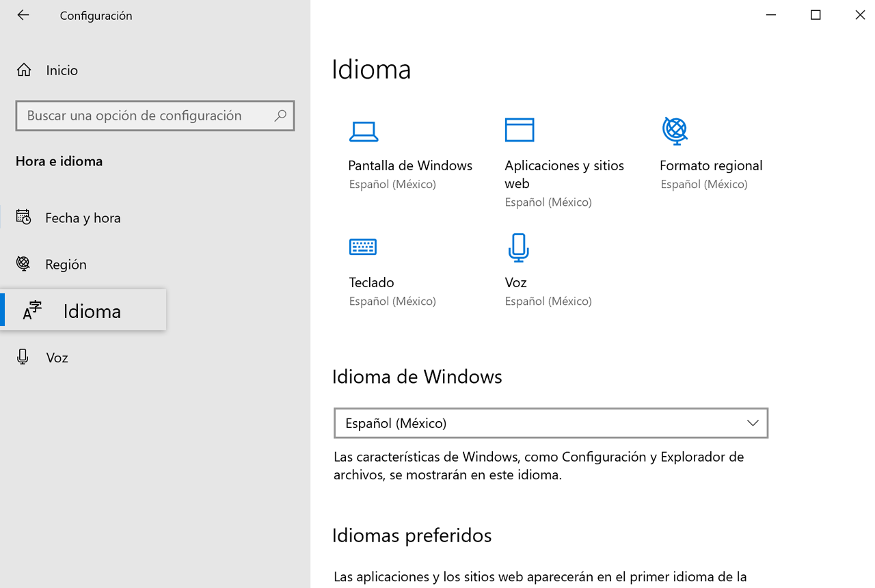The image size is (875, 588).
Task: Open the Idioma de Windows dropdown
Action: [x=551, y=423]
